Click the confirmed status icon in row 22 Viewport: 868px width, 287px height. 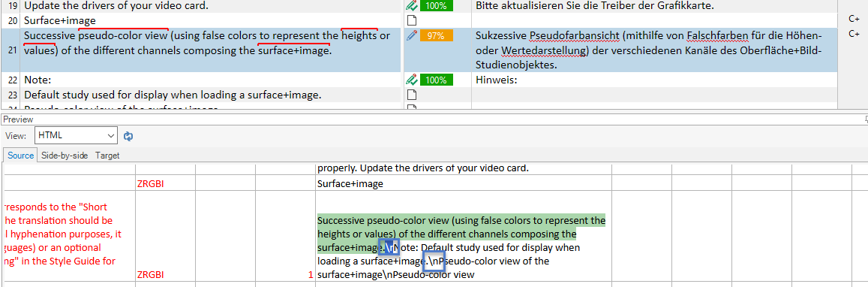[411, 80]
